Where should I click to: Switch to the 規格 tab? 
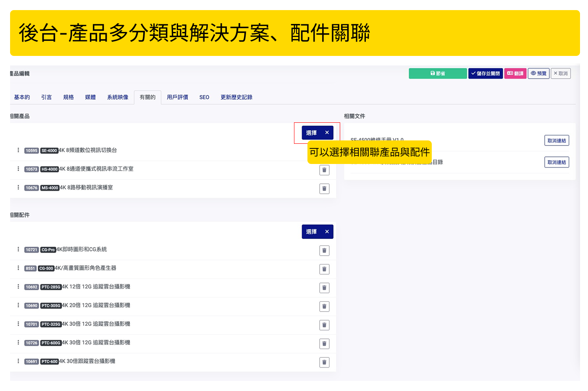pyautogui.click(x=68, y=97)
